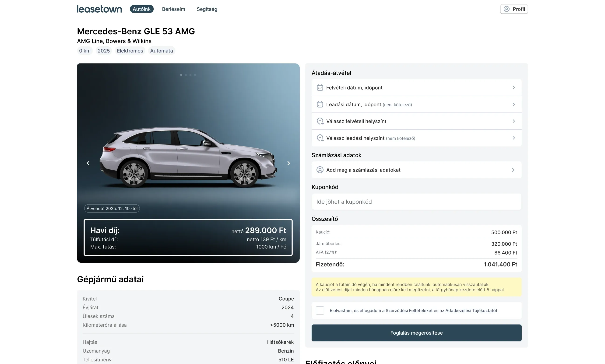Select the third carousel dot
The height and width of the screenshot is (364, 605).
(190, 75)
